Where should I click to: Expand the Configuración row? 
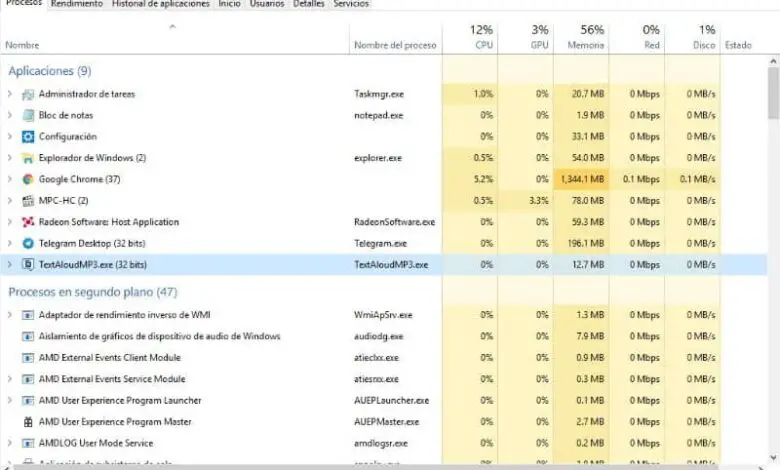pyautogui.click(x=9, y=137)
